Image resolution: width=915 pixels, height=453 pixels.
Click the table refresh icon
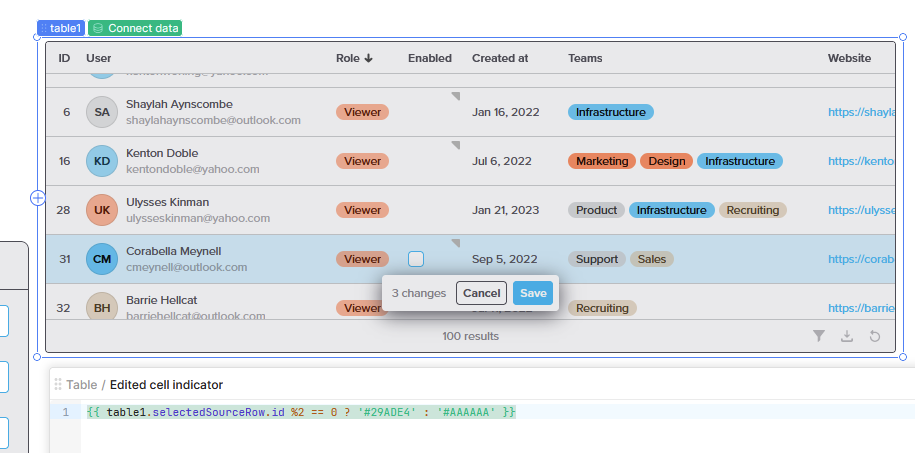point(875,336)
